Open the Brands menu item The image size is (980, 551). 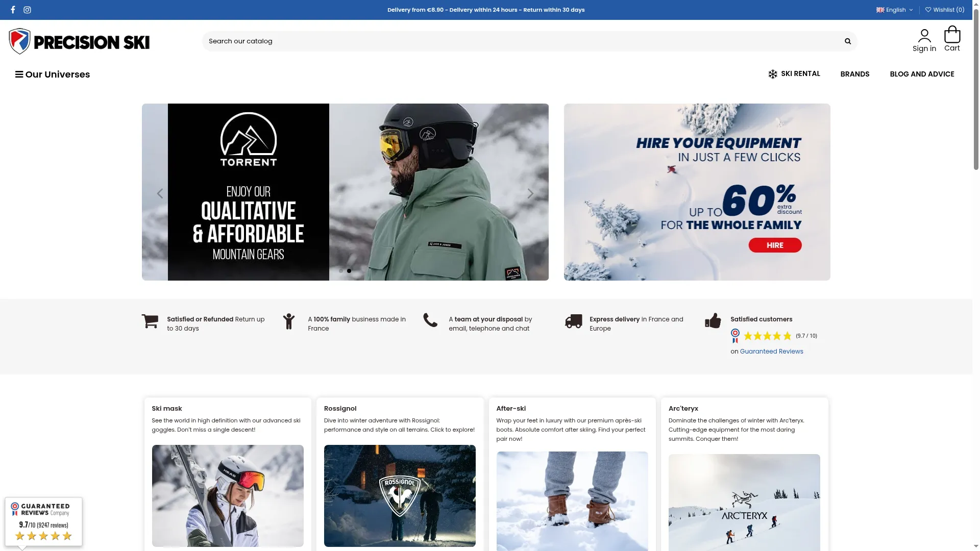855,74
